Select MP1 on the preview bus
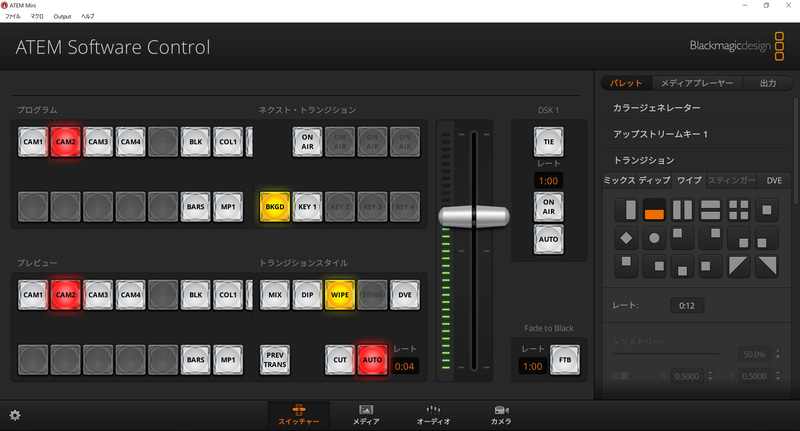Image resolution: width=800 pixels, height=431 pixels. (228, 360)
